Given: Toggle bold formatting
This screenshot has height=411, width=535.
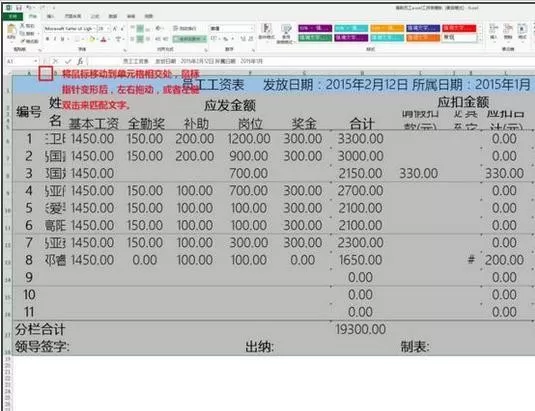Looking at the screenshot, I should pyautogui.click(x=47, y=39).
